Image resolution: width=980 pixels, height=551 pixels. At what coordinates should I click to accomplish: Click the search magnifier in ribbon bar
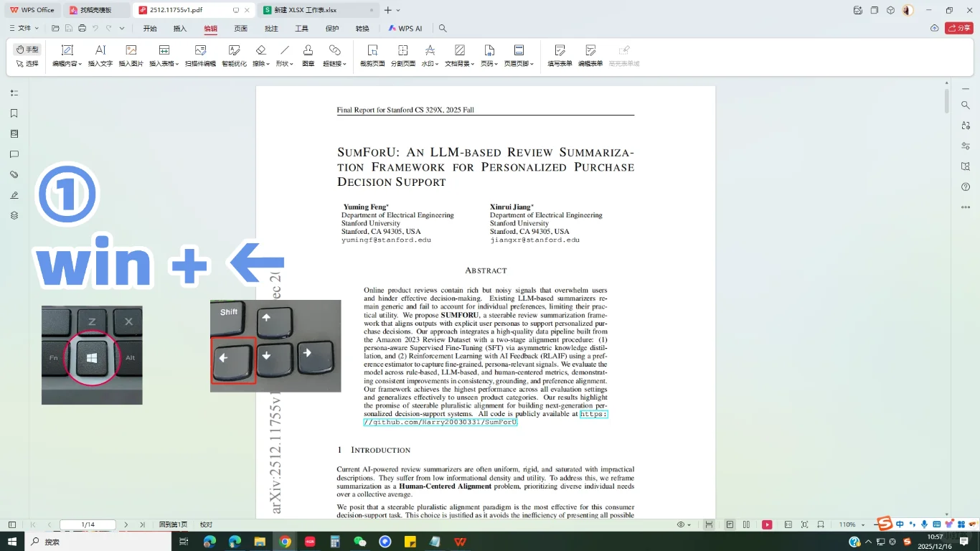click(x=443, y=29)
